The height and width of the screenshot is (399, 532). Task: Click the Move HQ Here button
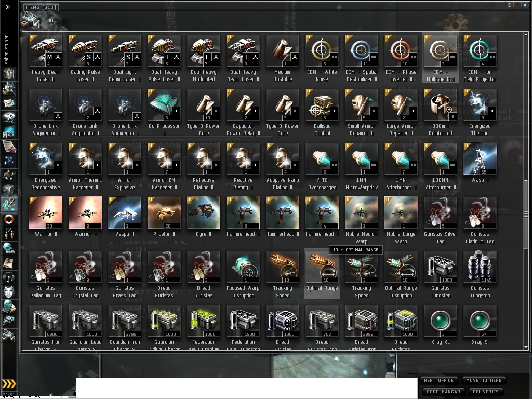(484, 380)
